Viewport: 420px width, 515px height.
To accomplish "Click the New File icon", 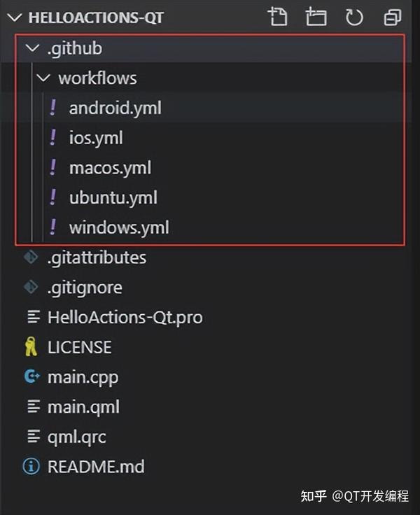I will pos(278,17).
